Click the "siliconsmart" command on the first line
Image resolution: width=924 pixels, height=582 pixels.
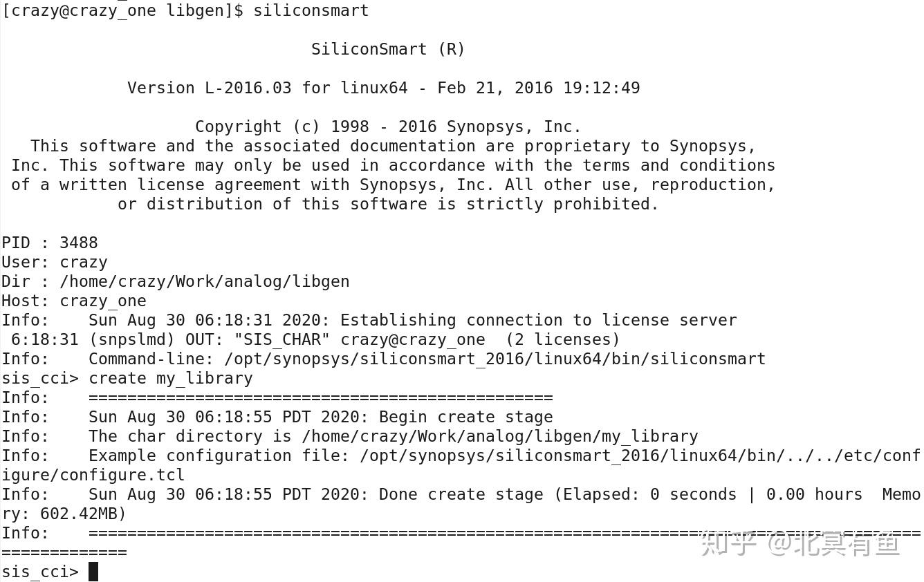coord(311,10)
